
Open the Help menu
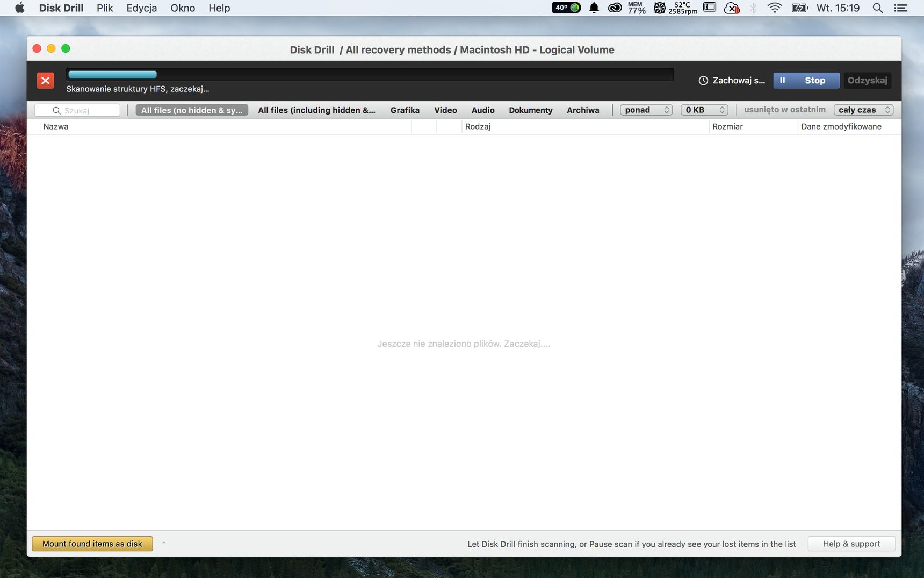[x=219, y=8]
